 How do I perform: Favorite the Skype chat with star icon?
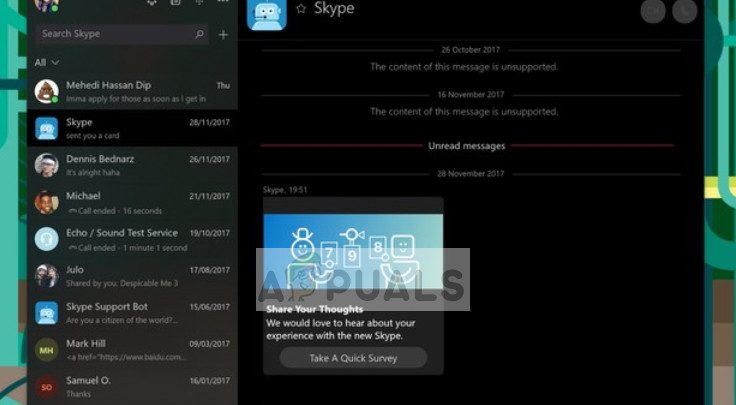tap(301, 8)
